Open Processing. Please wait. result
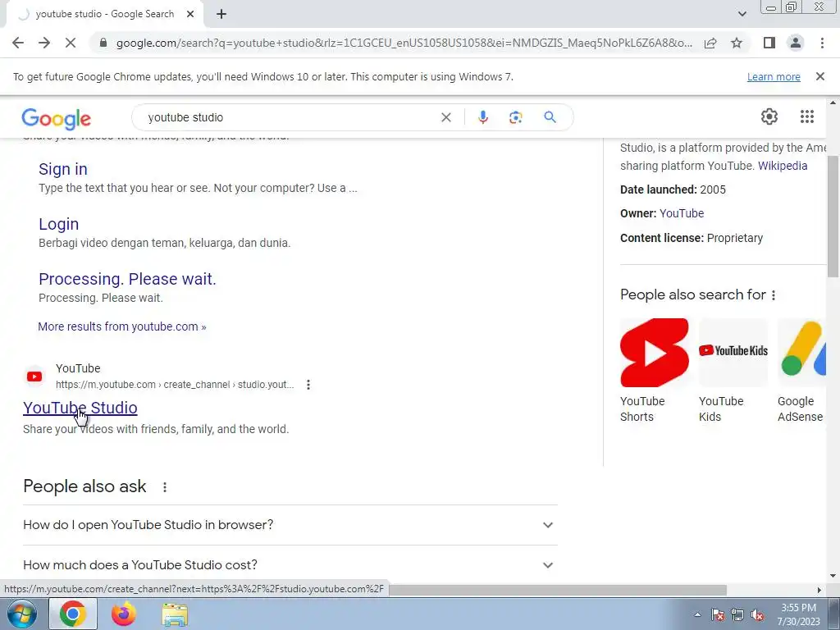Image resolution: width=840 pixels, height=630 pixels. 127,279
